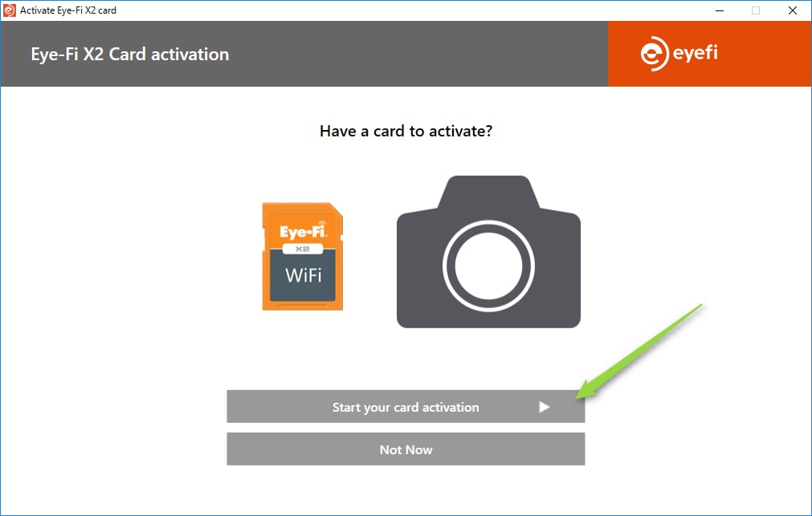Click the eyefi logo symbol in orange banner
812x516 pixels.
point(654,54)
